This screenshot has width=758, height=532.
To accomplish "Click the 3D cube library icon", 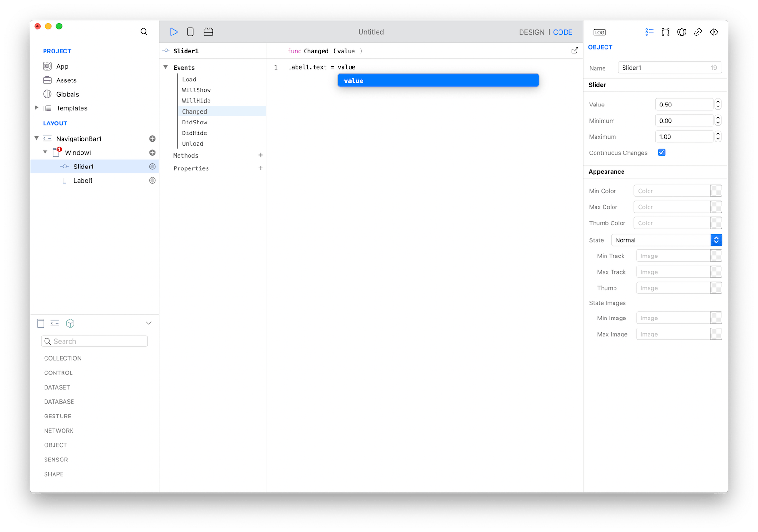I will point(71,323).
